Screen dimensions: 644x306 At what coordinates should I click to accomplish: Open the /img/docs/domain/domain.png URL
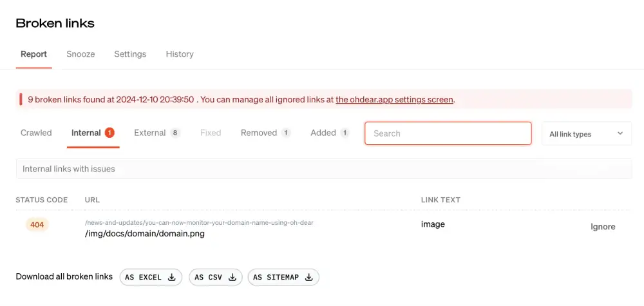coord(144,234)
